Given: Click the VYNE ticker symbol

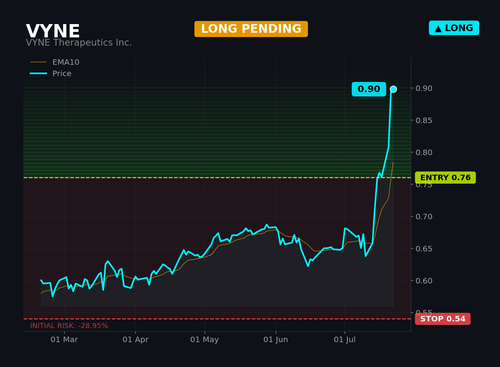Looking at the screenshot, I should tap(53, 31).
